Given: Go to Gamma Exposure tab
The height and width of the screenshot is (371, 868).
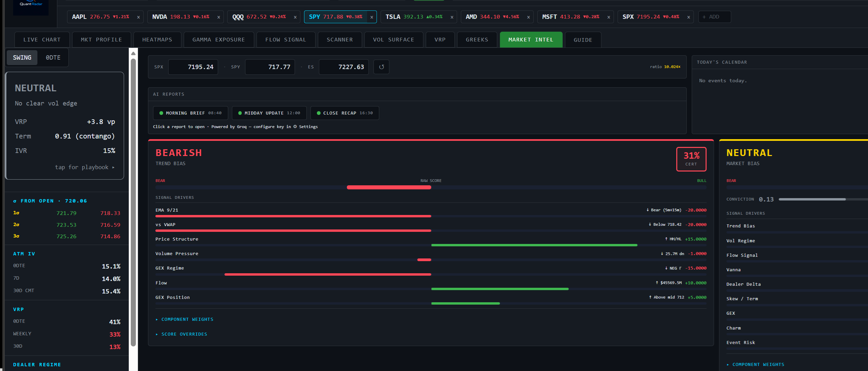Looking at the screenshot, I should point(219,40).
